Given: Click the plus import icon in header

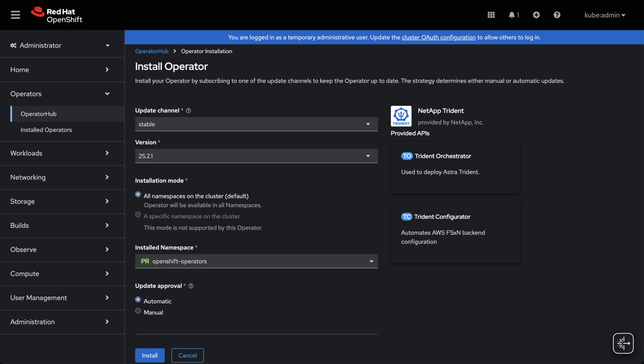Looking at the screenshot, I should [x=536, y=15].
